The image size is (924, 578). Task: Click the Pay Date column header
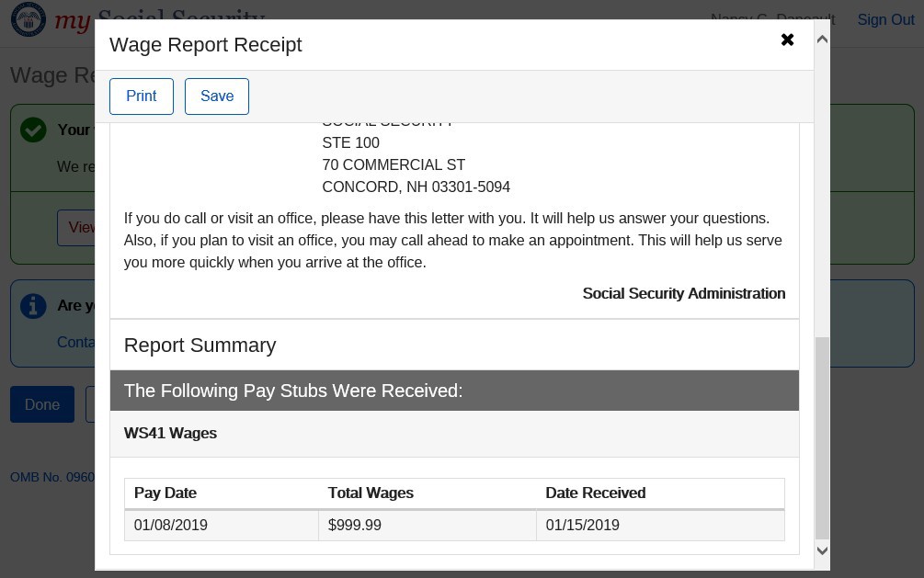165,493
